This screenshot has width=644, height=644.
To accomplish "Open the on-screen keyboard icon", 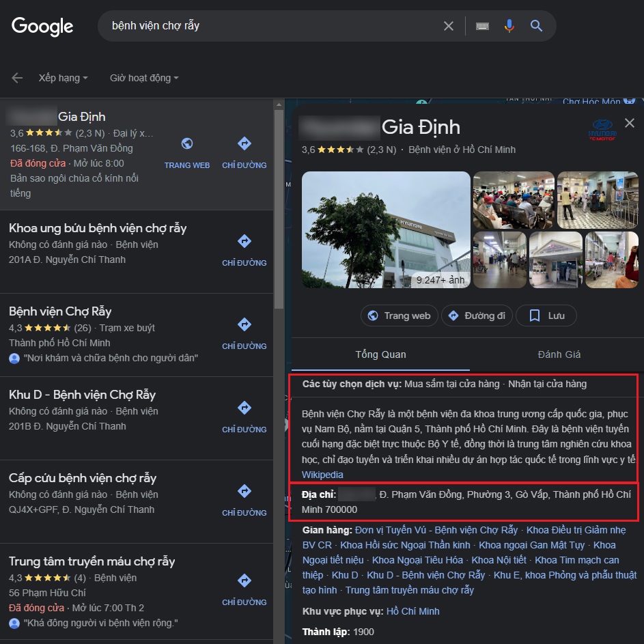I will coord(482,26).
